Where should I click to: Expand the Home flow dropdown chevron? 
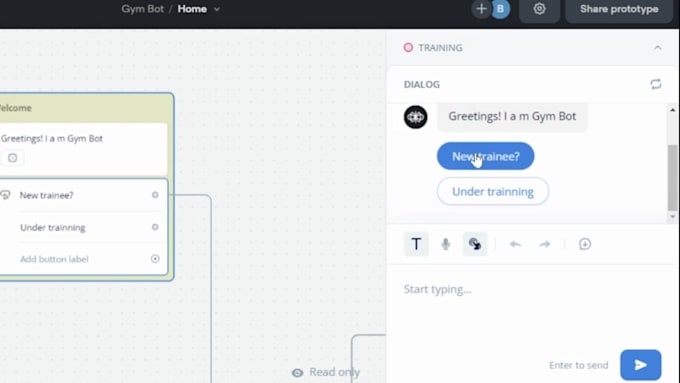(x=217, y=10)
